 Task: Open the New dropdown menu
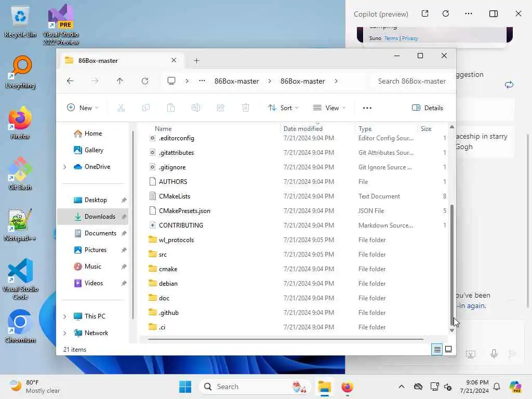83,108
